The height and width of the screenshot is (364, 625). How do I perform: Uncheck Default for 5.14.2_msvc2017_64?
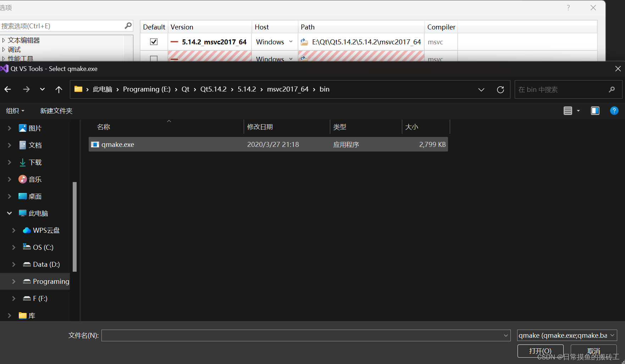point(154,42)
